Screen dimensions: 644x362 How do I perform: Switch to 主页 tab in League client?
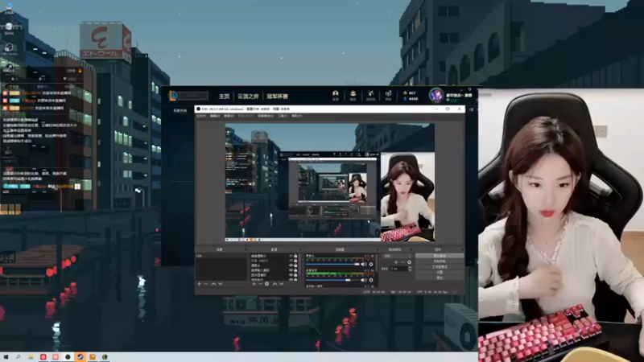click(x=224, y=96)
